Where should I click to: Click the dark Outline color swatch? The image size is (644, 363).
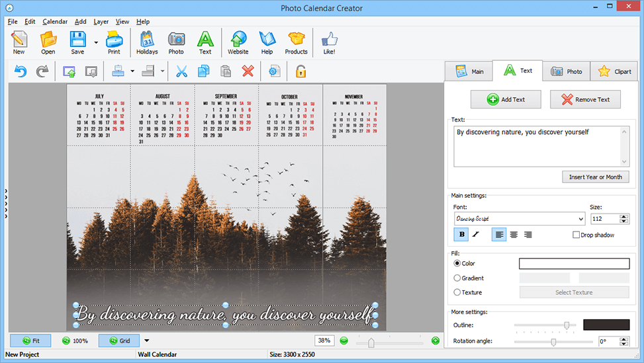606,325
